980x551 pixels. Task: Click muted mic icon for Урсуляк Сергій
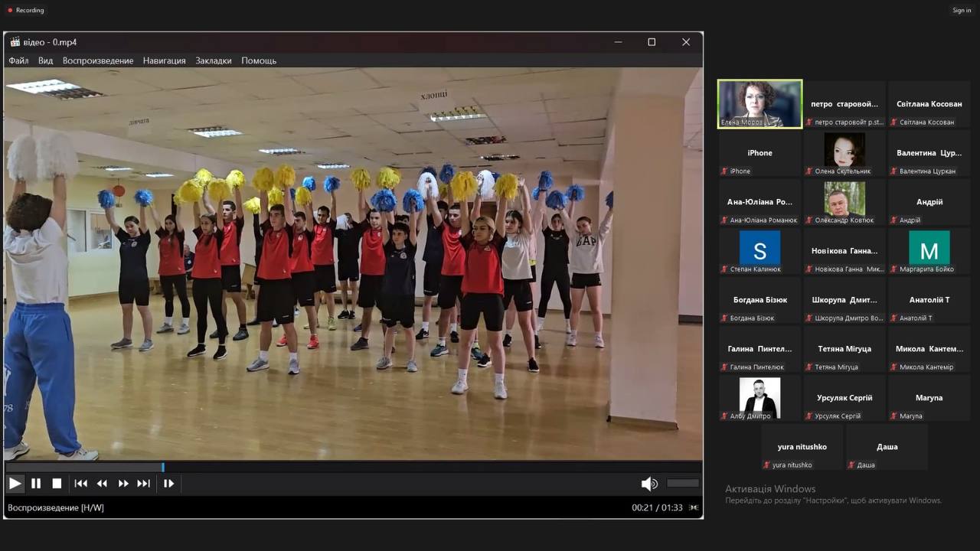809,416
